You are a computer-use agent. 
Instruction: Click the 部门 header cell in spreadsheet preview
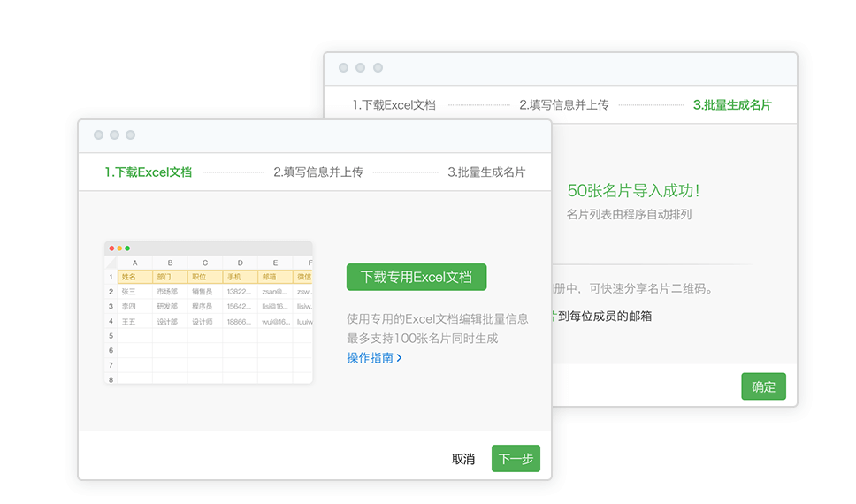(170, 277)
